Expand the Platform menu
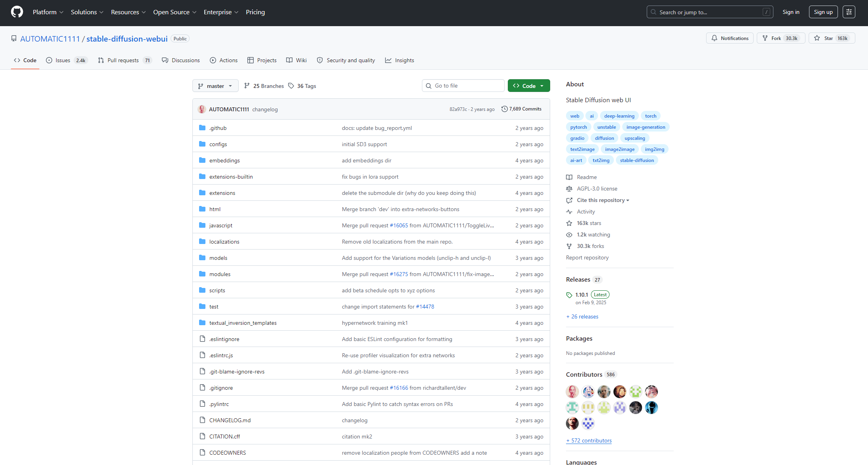Viewport: 868px width, 465px height. point(48,12)
